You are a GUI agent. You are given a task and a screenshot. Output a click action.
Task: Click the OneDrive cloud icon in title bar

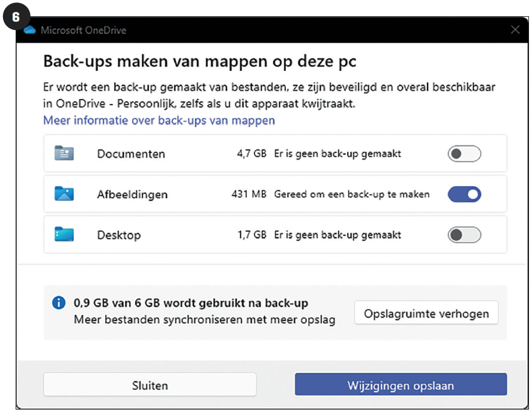click(x=30, y=30)
